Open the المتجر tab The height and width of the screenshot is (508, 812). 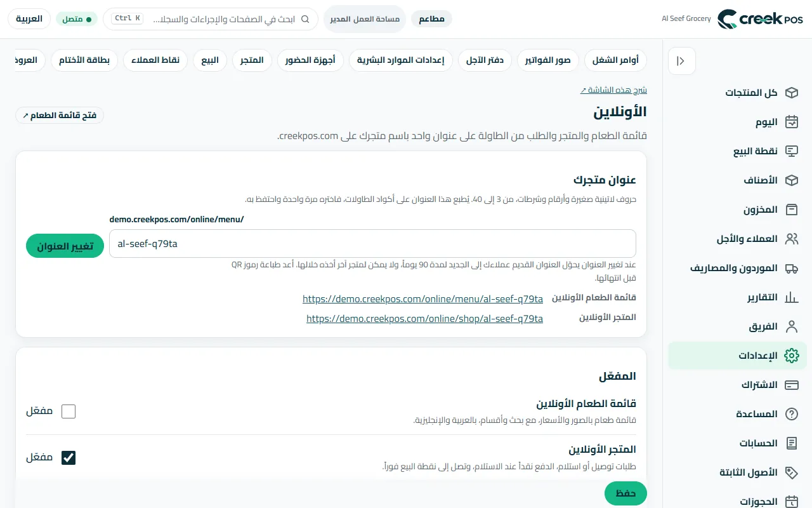[x=252, y=60]
